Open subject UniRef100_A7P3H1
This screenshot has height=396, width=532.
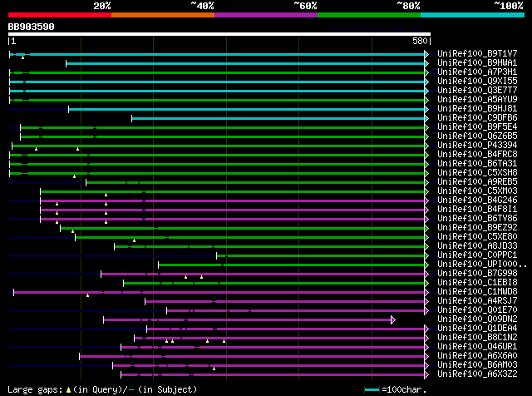477,72
